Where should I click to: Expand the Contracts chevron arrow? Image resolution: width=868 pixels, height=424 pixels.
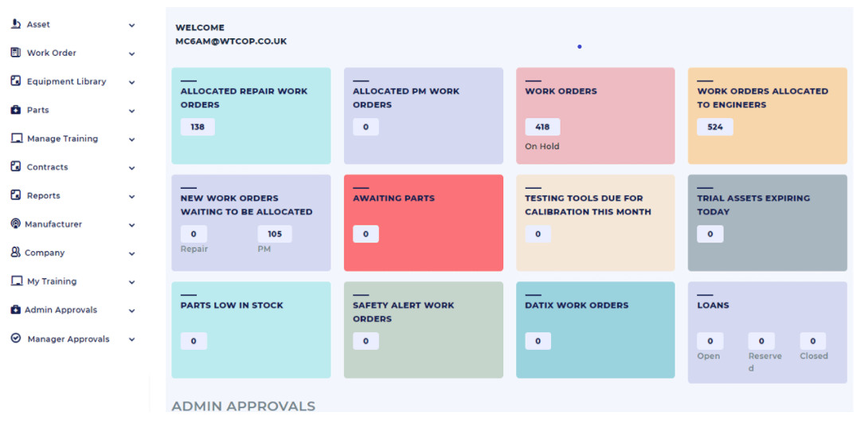point(131,168)
